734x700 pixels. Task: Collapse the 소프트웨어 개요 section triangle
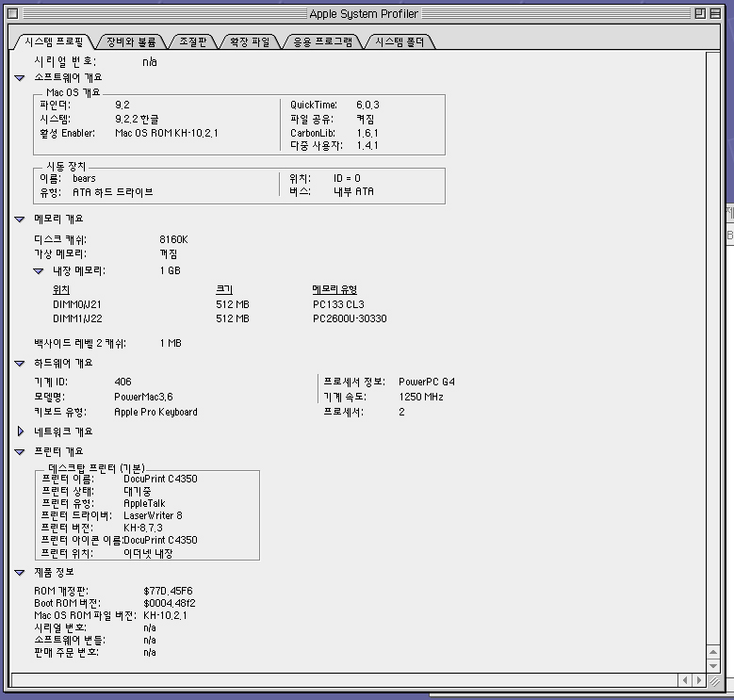pos(20,78)
